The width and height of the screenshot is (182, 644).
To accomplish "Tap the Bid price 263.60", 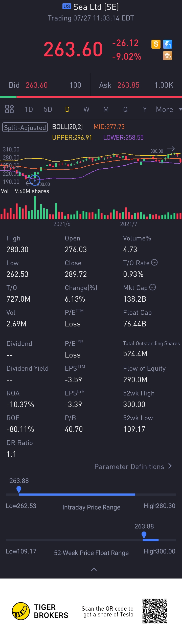I will [37, 85].
